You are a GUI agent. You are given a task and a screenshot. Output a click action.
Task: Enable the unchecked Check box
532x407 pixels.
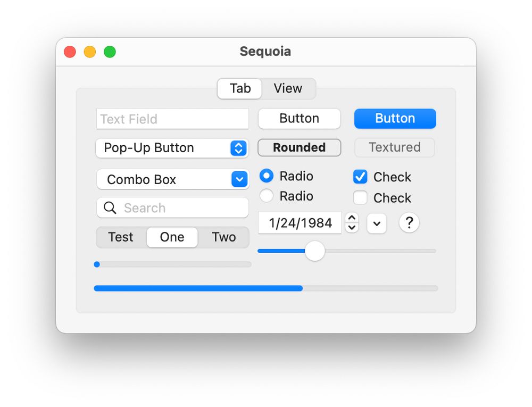point(360,197)
